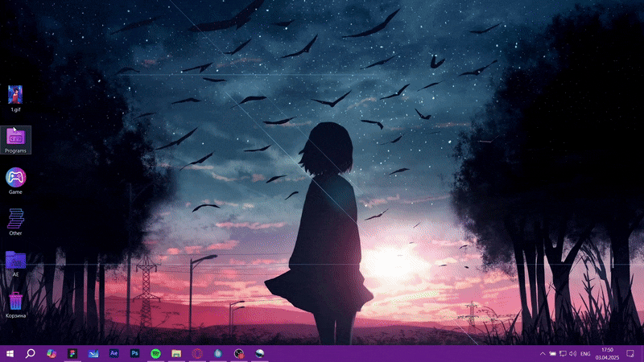
Task: Select the 1.gif file on the desktop
Action: (x=15, y=98)
